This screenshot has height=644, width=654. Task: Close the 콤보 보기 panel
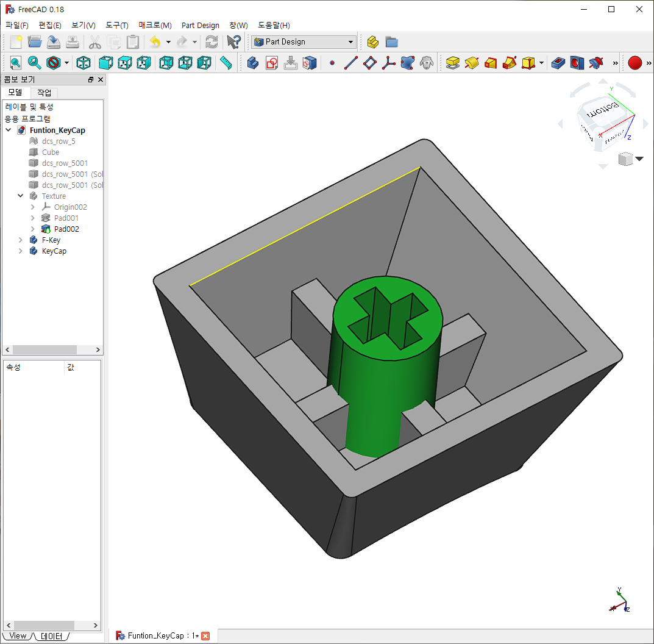point(101,80)
